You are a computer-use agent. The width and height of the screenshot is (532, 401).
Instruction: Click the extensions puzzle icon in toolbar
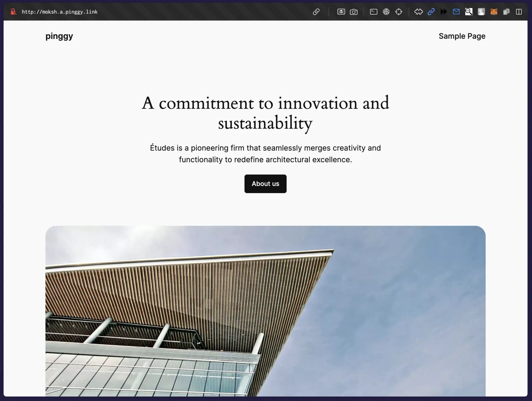[x=418, y=11]
